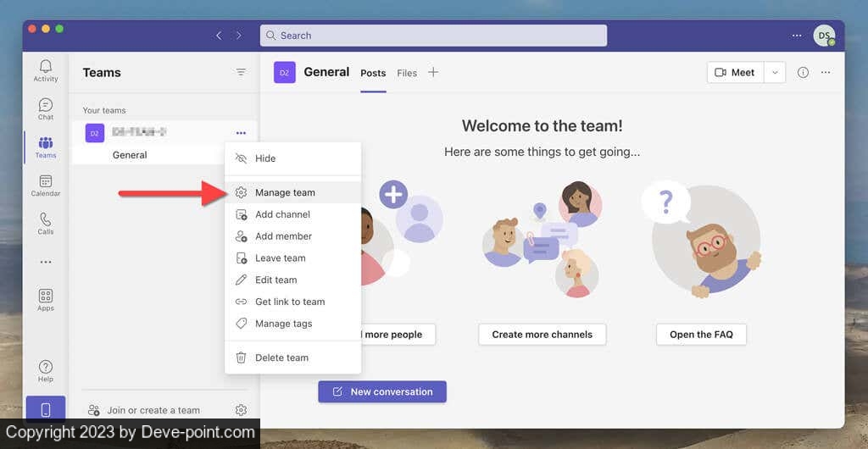
Task: Click the manage teams gear icon
Action: 241,410
